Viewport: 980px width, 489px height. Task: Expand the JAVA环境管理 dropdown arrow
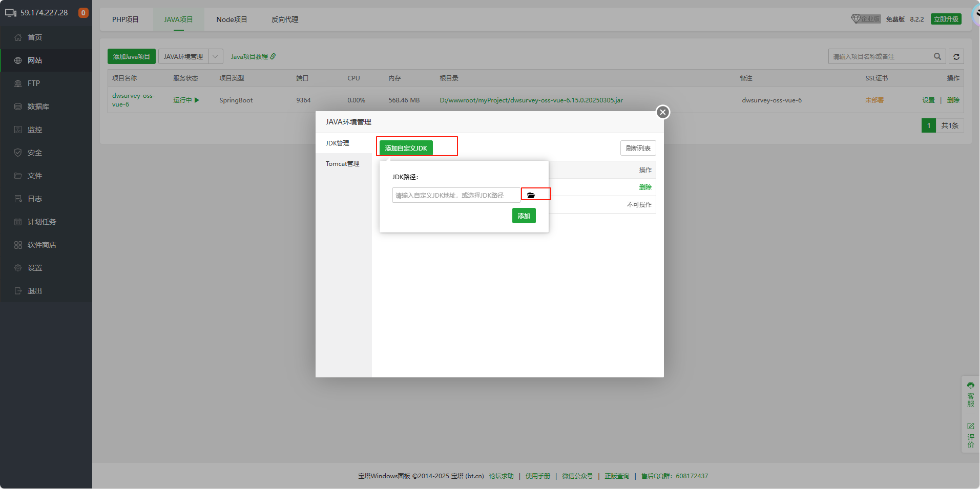pos(216,57)
